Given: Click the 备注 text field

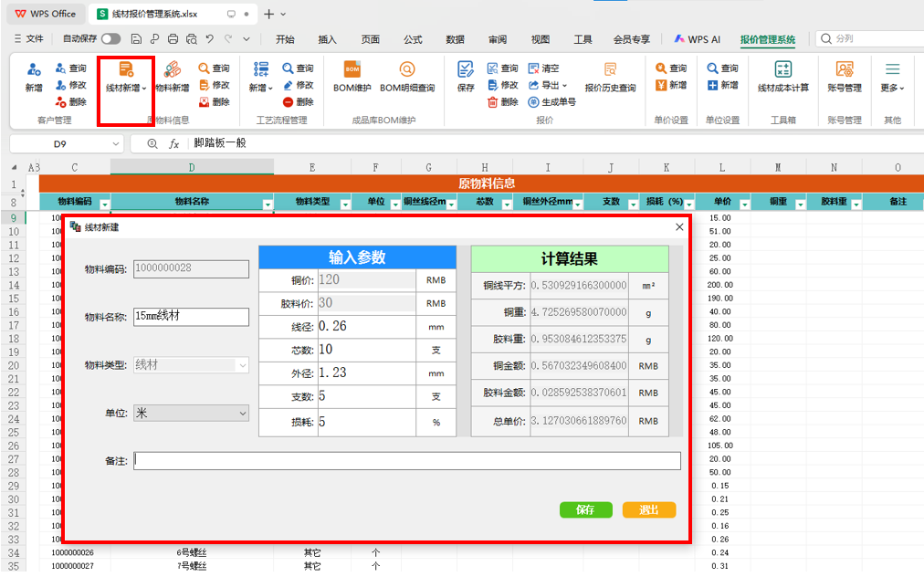Looking at the screenshot, I should [407, 461].
